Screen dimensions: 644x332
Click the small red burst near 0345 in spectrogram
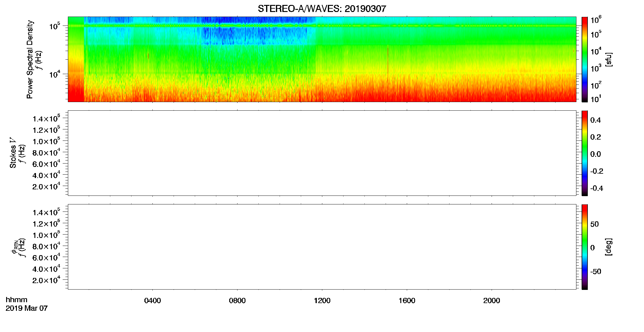(148, 56)
